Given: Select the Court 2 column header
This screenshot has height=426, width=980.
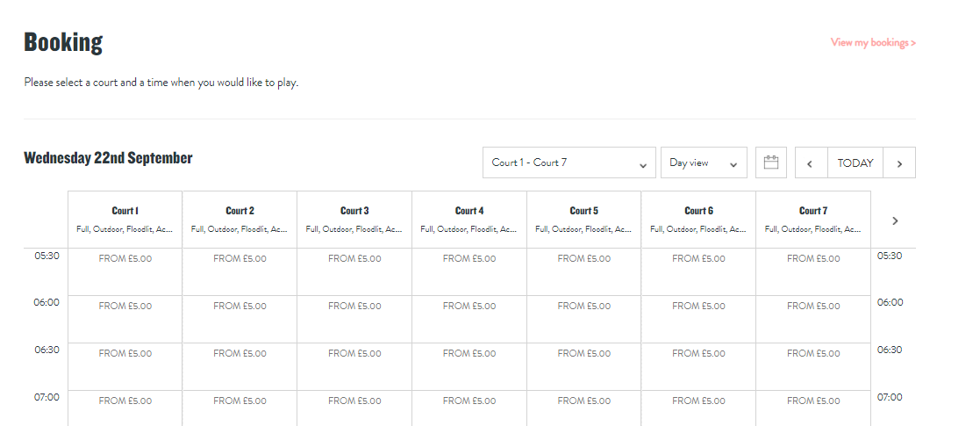Looking at the screenshot, I should click(x=240, y=219).
